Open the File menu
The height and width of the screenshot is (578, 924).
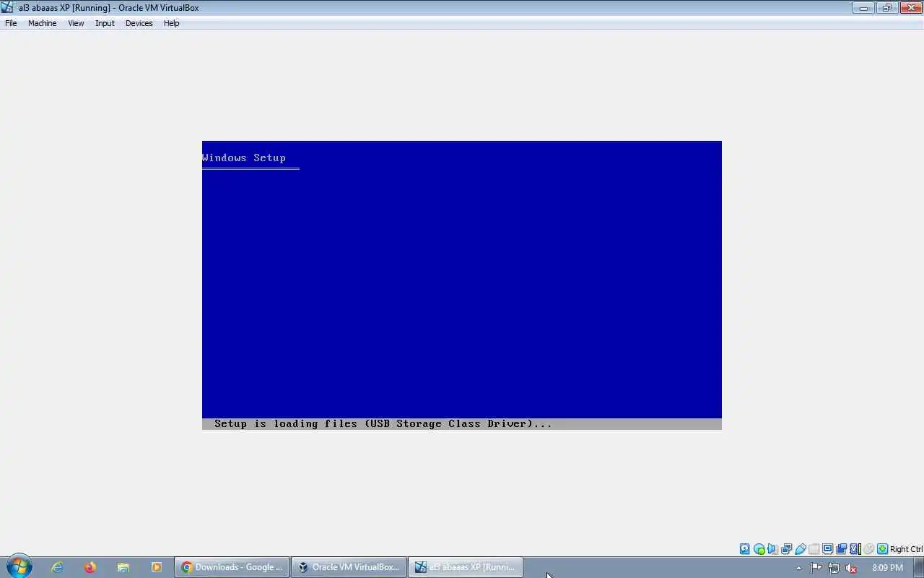[x=11, y=23]
